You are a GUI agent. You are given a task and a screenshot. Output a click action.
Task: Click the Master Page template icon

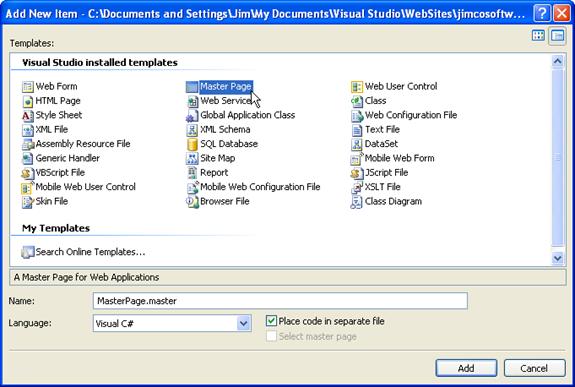(192, 87)
